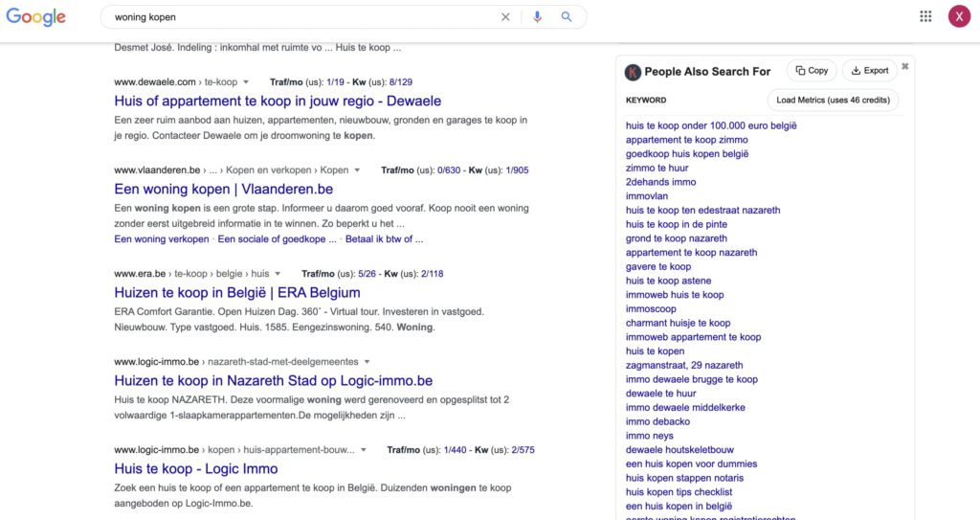Open Een woning kopen | Vlaanderen.be result
This screenshot has height=520, width=980.
pos(223,189)
